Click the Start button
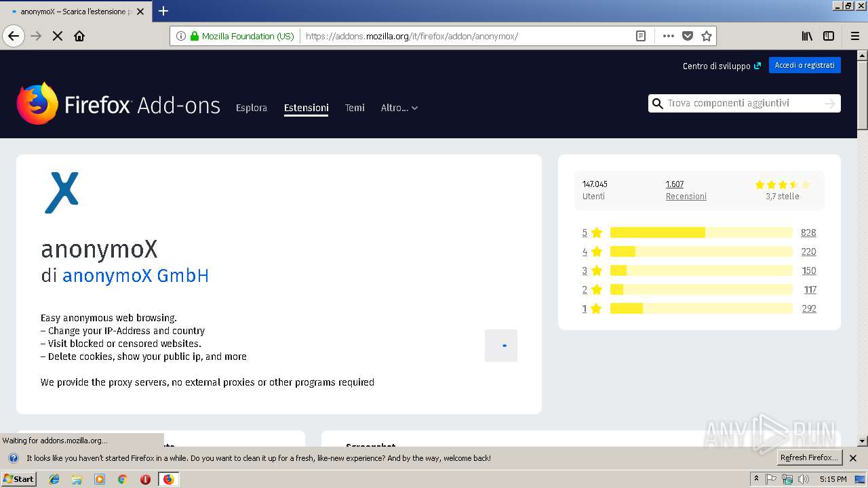The width and height of the screenshot is (868, 488). tap(19, 479)
